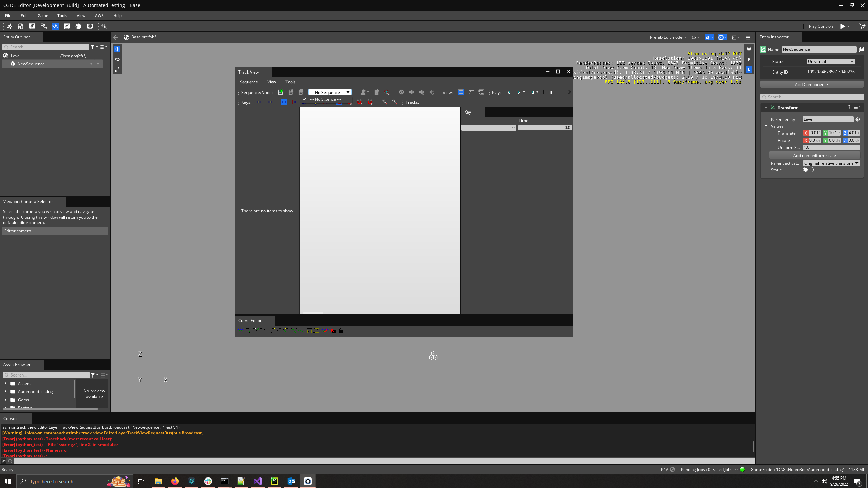Click the Move keys tool highlighted in blue
This screenshot has width=868, height=488.
[x=284, y=102]
